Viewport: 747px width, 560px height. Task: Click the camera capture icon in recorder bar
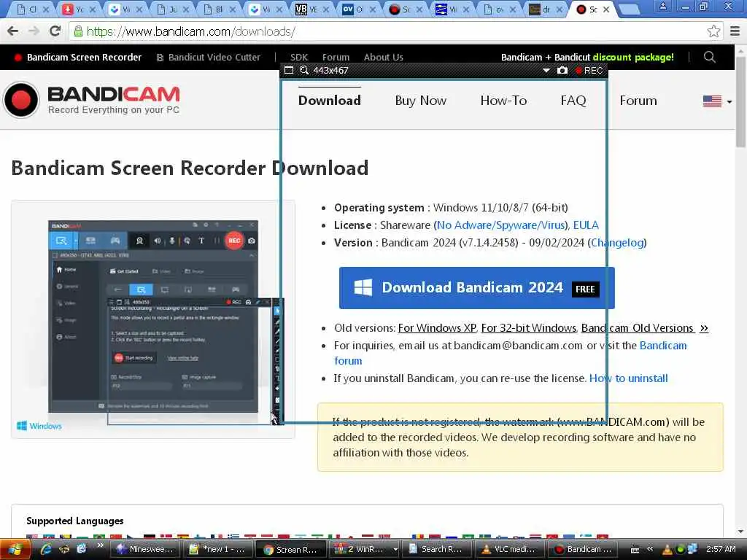562,71
